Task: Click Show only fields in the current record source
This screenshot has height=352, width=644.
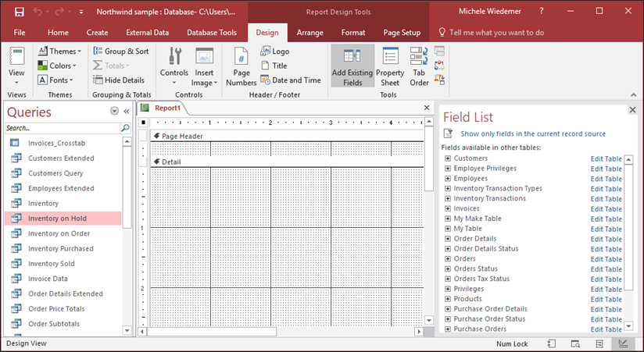Action: click(x=533, y=133)
